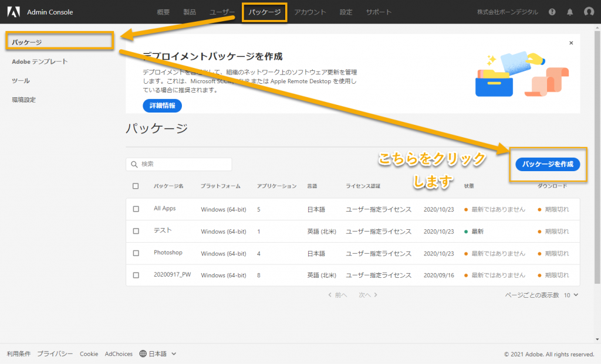Viewport: 601px width, 364px height.
Task: Select 環境設定 in the sidebar
Action: click(x=23, y=100)
